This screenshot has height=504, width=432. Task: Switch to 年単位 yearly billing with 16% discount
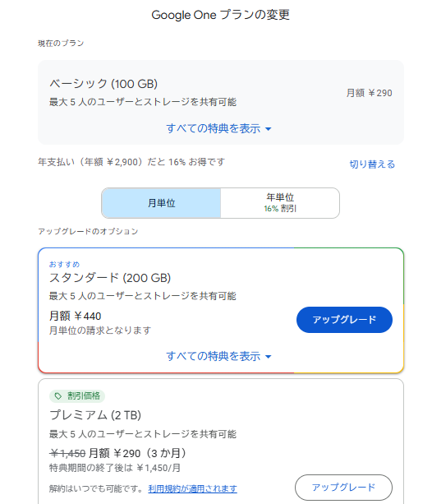click(280, 203)
